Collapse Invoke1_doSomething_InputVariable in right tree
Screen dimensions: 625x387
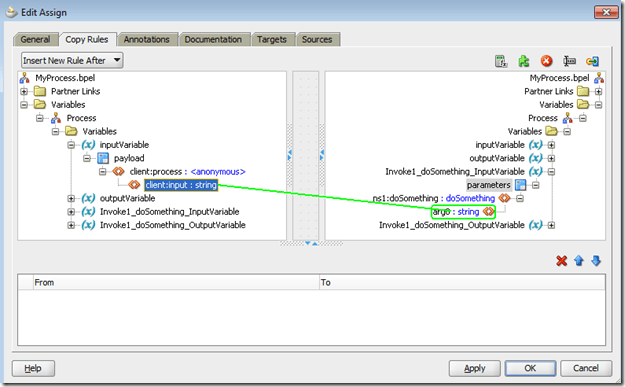tap(551, 172)
